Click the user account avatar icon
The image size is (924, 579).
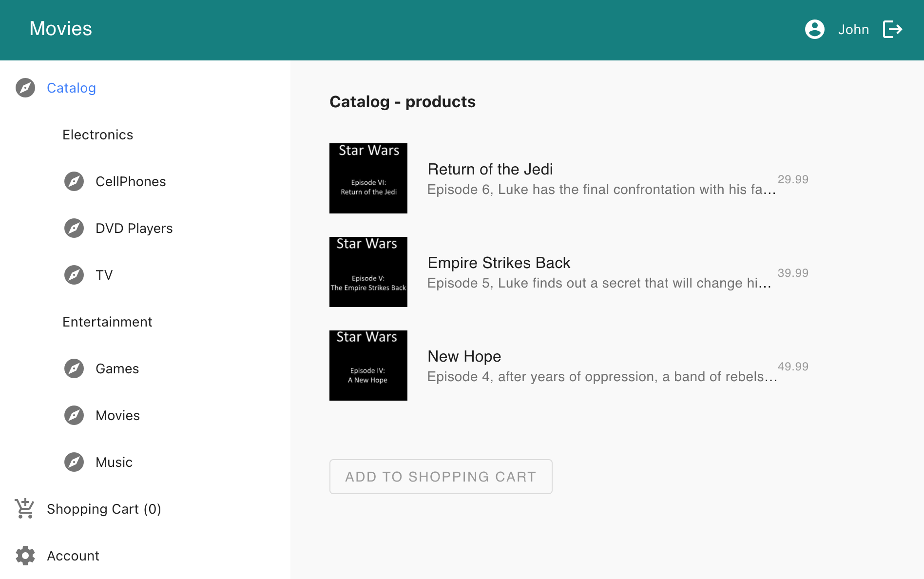(814, 29)
